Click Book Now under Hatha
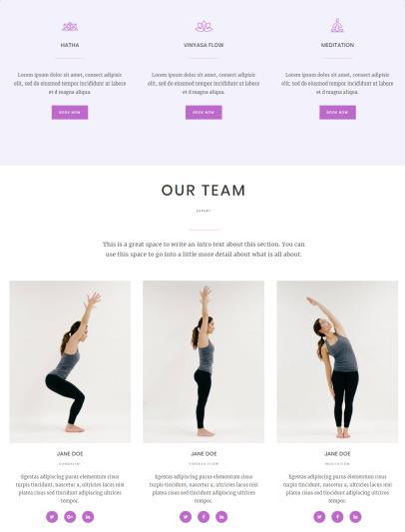The width and height of the screenshot is (405, 532). (x=70, y=113)
